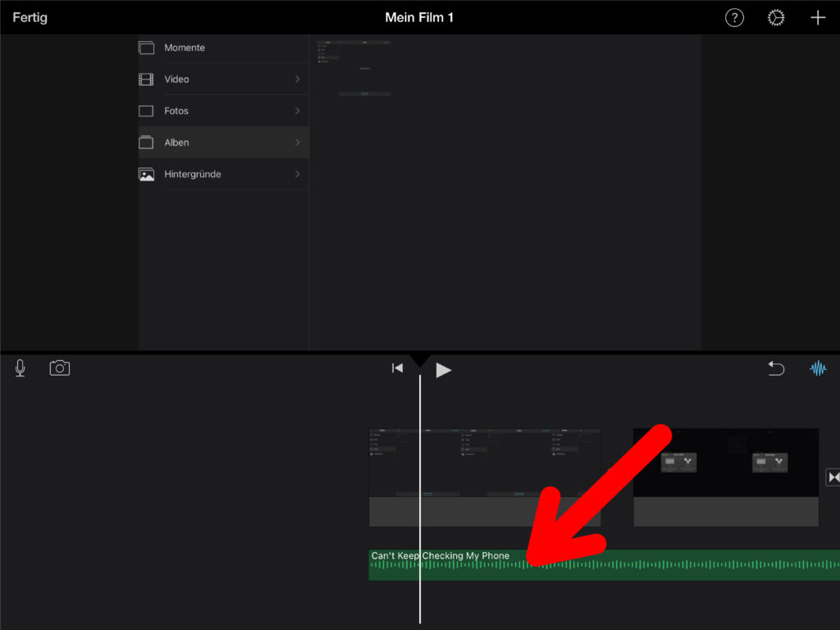Select the second video clip in timeline
Viewport: 840px width, 630px height.
(725, 476)
